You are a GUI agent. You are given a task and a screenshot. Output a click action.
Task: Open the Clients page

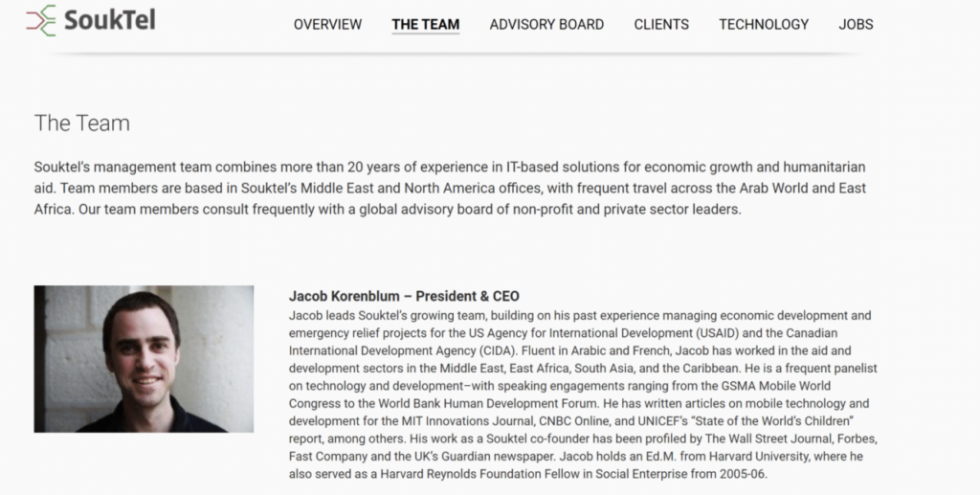661,24
